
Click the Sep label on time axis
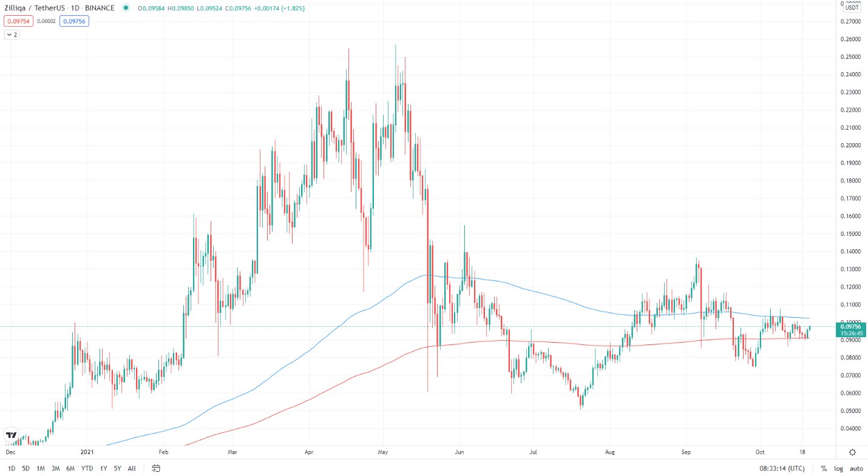pos(687,452)
